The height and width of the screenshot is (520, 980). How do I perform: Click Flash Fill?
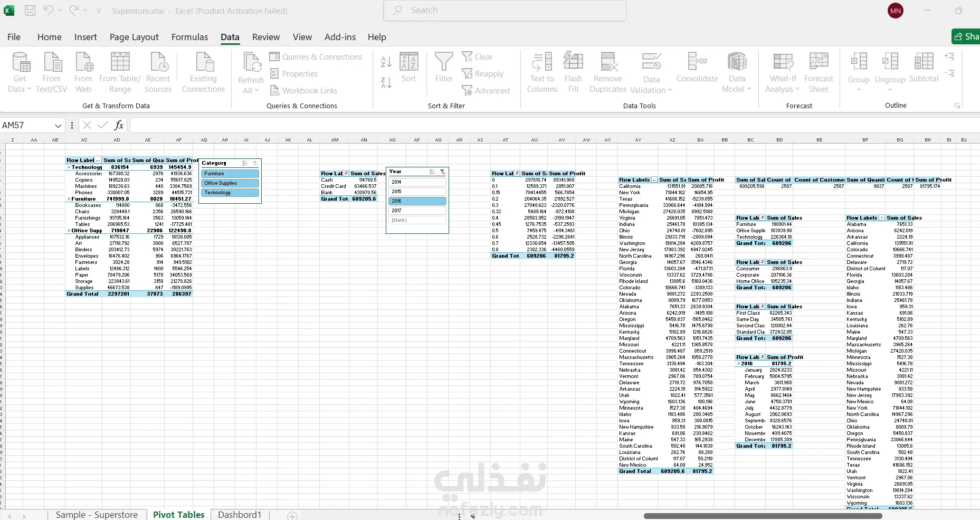point(573,72)
